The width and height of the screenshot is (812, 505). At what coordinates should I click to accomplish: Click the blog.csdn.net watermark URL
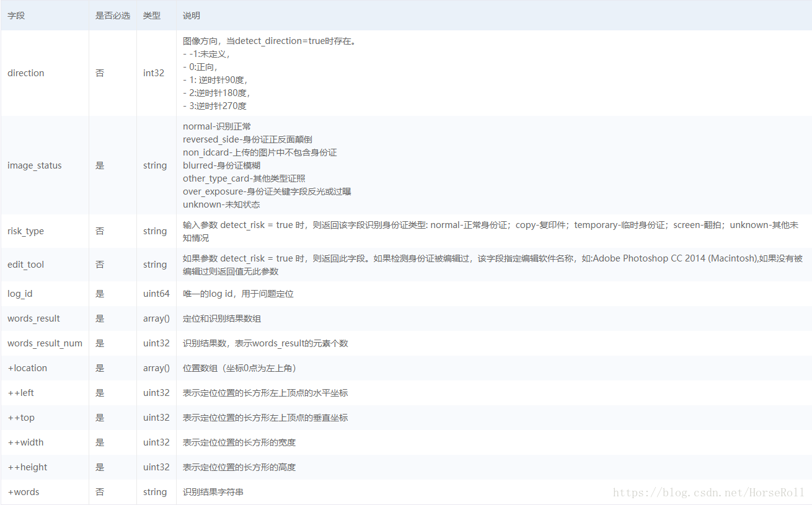click(x=708, y=493)
